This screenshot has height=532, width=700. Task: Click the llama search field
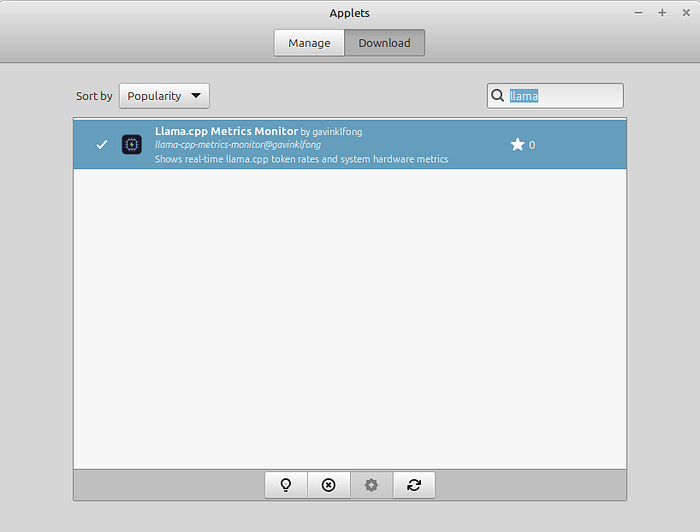click(555, 96)
